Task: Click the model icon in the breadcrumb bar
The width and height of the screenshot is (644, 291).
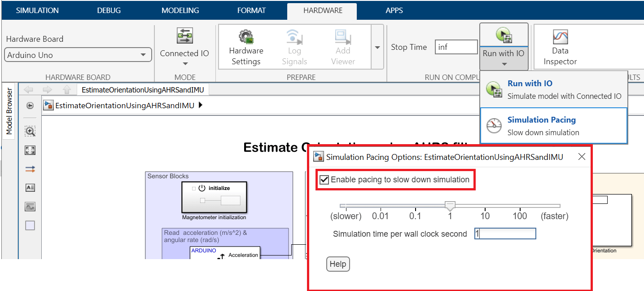Action: pos(48,106)
